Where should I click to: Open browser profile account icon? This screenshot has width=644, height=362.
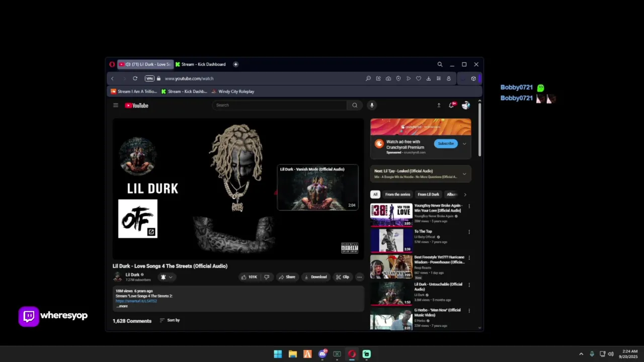[x=448, y=78]
